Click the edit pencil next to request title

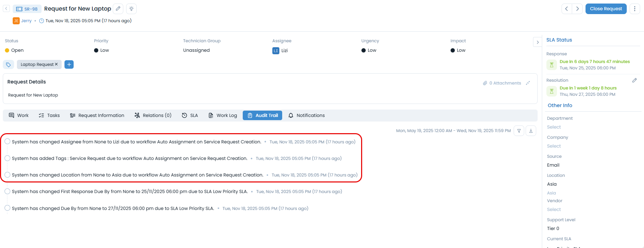pos(118,9)
